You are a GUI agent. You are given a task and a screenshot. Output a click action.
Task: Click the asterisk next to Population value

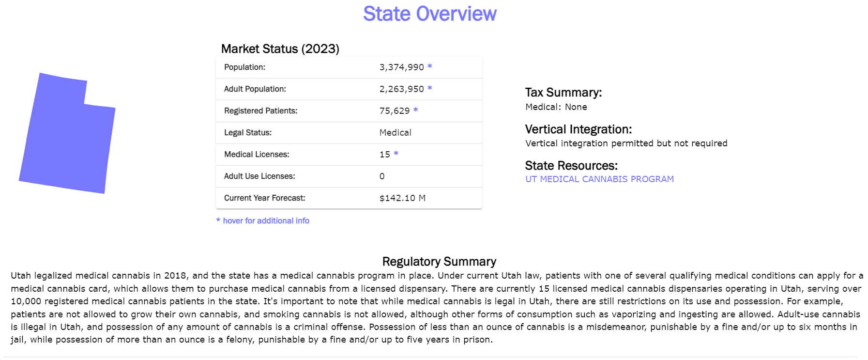429,66
